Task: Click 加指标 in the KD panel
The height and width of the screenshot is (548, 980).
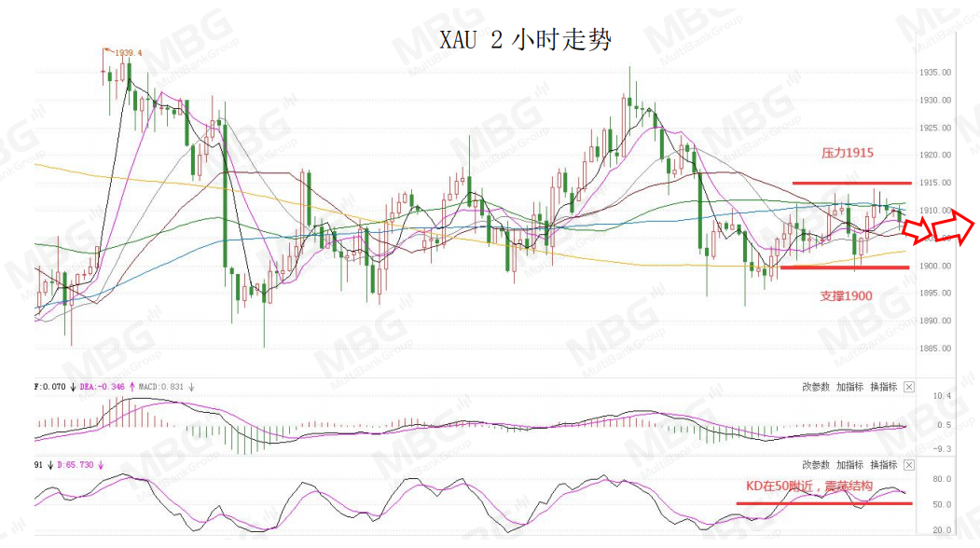Action: click(849, 465)
